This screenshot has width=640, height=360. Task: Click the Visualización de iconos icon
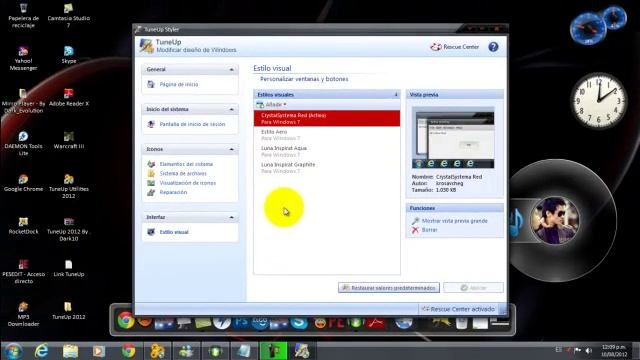[151, 183]
